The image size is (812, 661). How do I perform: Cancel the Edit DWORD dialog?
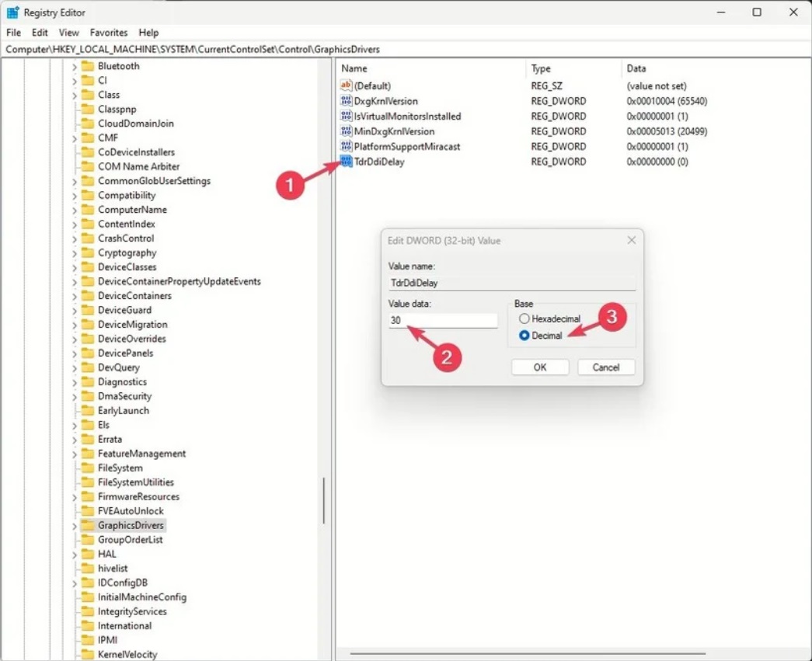click(x=606, y=367)
